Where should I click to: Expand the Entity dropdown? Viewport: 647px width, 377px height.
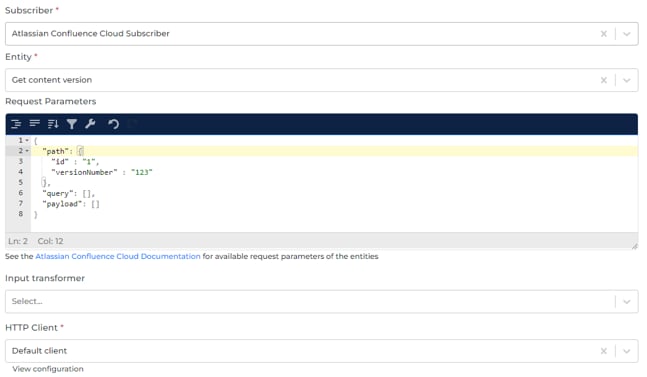pos(627,80)
